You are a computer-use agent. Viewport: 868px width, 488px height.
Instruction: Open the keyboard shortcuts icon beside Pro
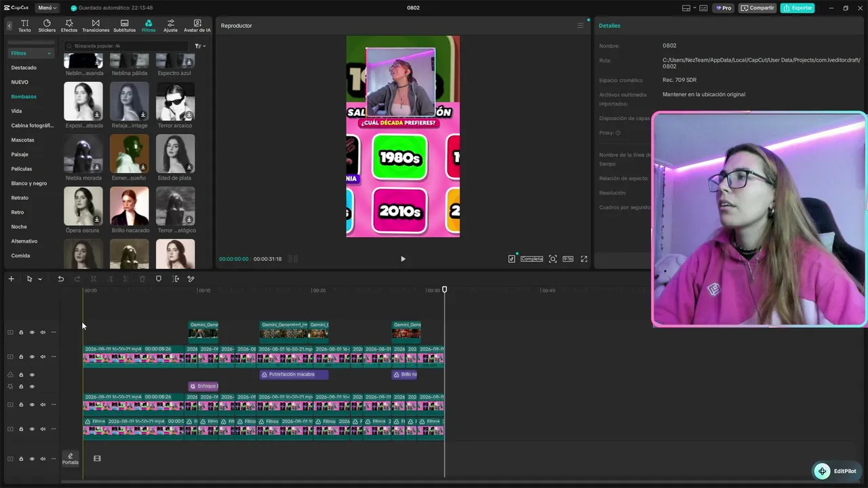click(x=703, y=8)
